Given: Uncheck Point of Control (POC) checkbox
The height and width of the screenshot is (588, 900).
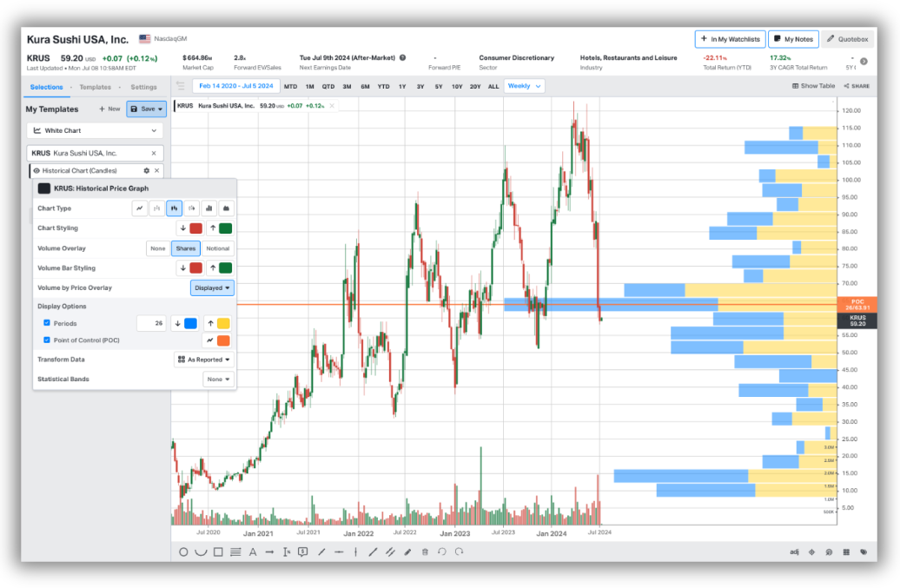Looking at the screenshot, I should [x=47, y=340].
